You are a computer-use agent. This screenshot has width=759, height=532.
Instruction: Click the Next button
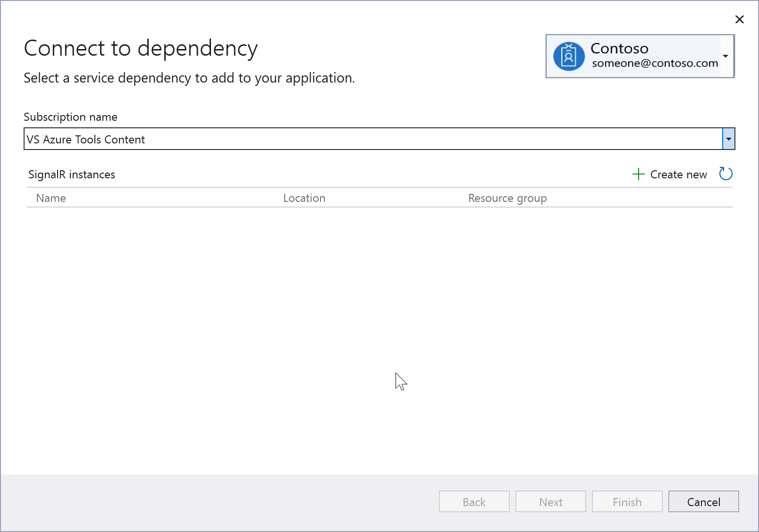[x=550, y=501]
